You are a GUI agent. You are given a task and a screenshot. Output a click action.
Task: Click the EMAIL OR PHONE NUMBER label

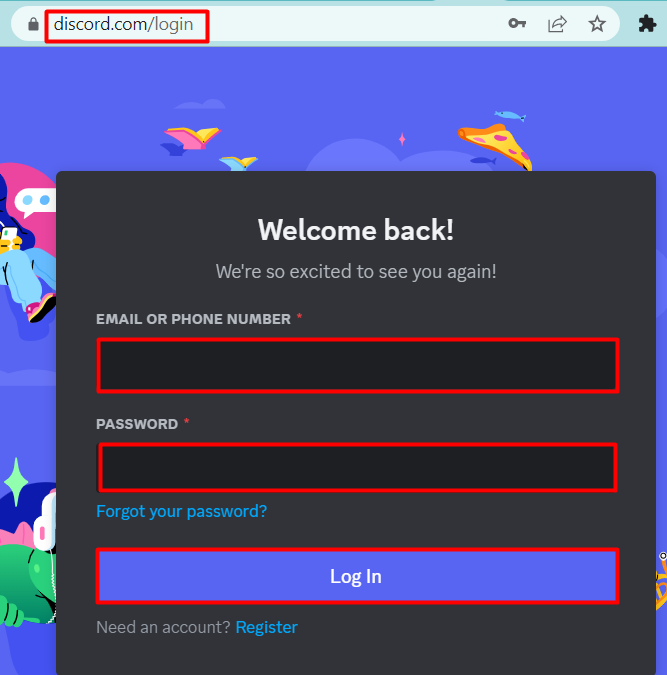coord(193,319)
